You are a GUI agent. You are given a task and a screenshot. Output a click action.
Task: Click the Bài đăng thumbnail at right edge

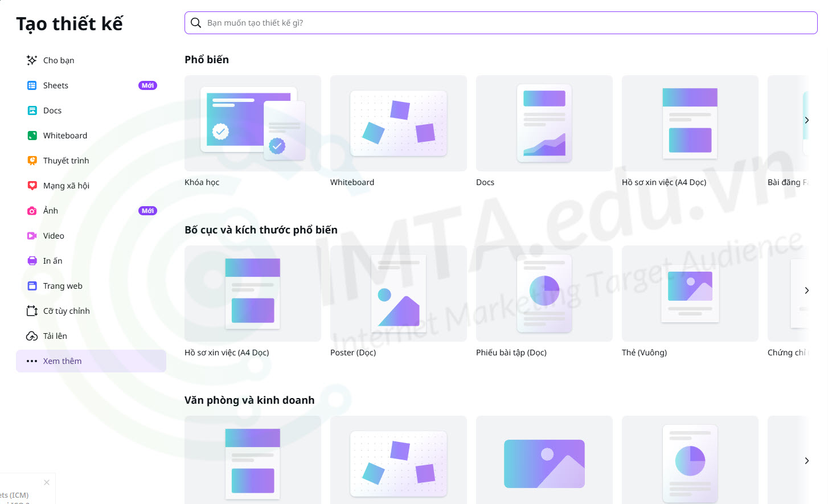[788, 123]
